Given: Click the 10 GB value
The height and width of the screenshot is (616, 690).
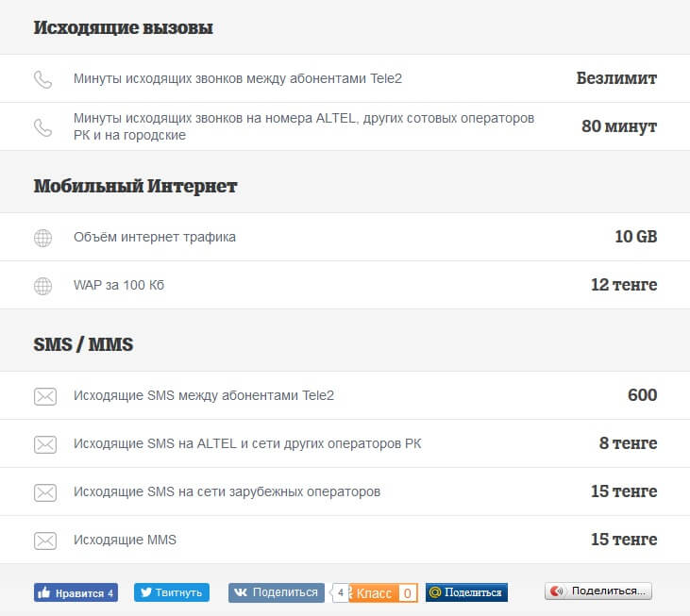Looking at the screenshot, I should click(636, 237).
